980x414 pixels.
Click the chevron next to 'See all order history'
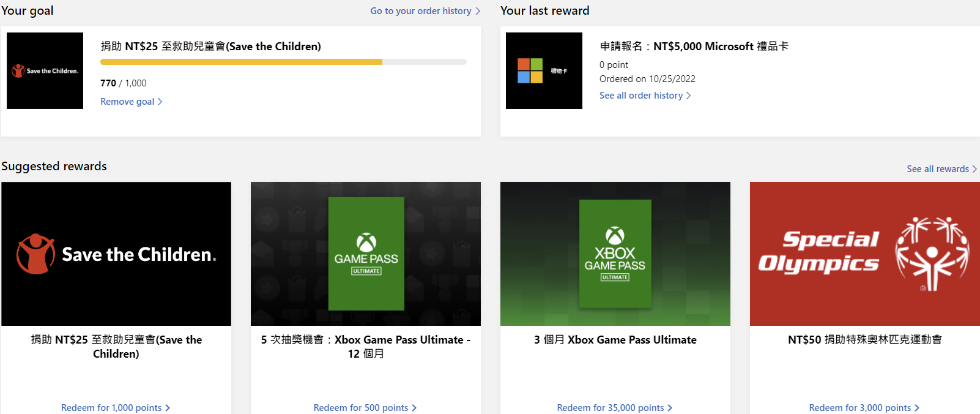coord(688,96)
